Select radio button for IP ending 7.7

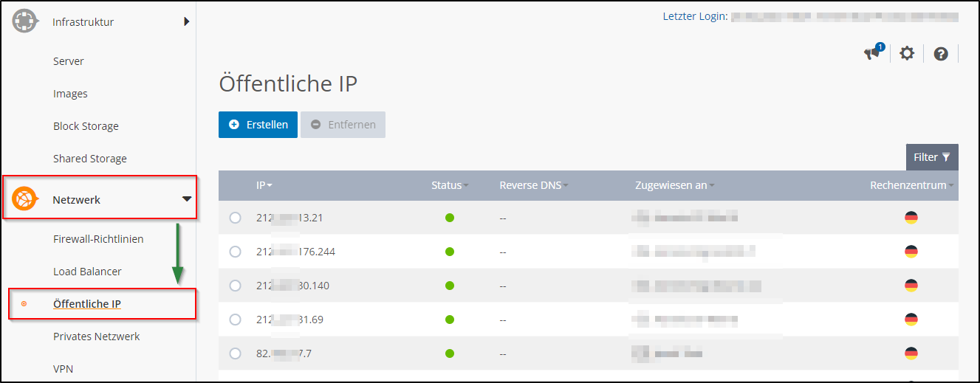pos(236,353)
